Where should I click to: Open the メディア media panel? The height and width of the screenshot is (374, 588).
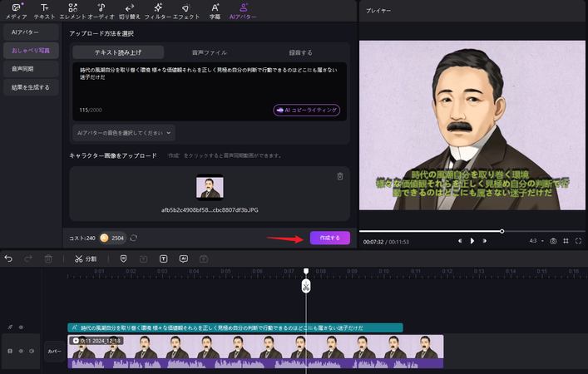tap(16, 11)
